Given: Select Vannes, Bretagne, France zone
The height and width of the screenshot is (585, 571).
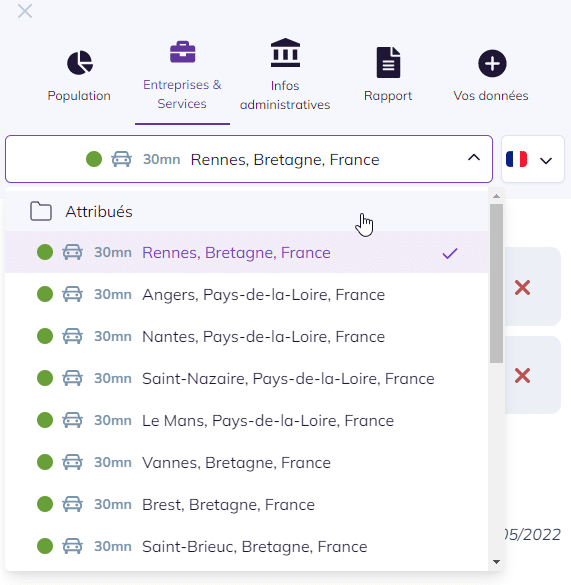Looking at the screenshot, I should pyautogui.click(x=247, y=462).
